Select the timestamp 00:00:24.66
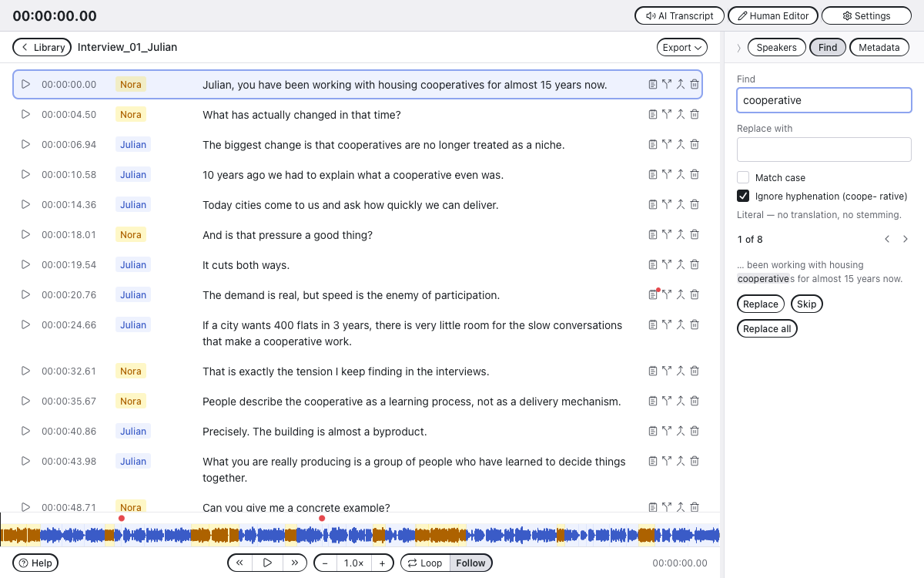 click(x=69, y=324)
